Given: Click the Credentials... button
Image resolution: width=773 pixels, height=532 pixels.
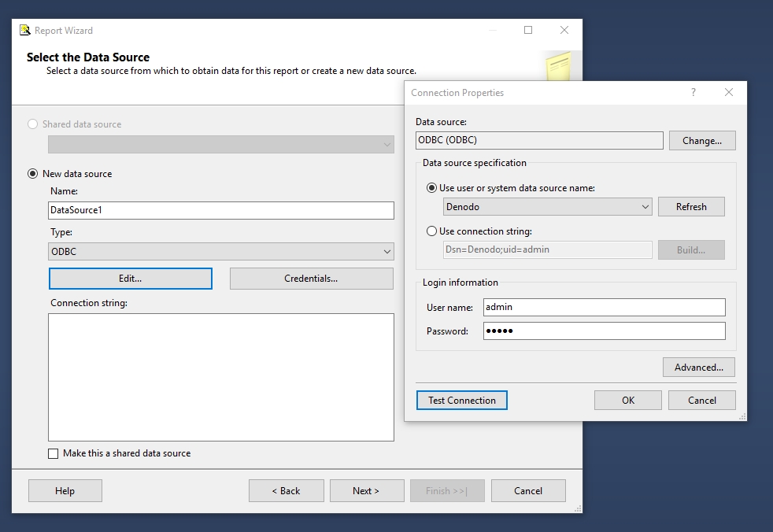Looking at the screenshot, I should pos(311,279).
